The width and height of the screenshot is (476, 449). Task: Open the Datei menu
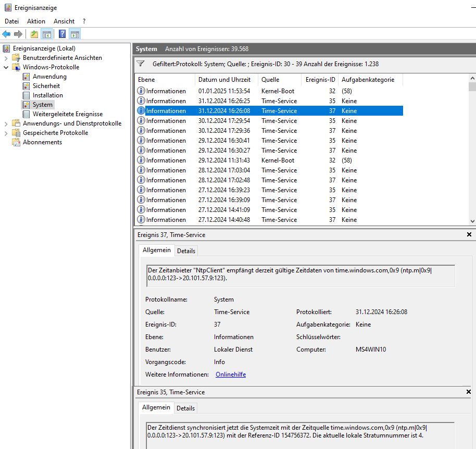tap(12, 21)
